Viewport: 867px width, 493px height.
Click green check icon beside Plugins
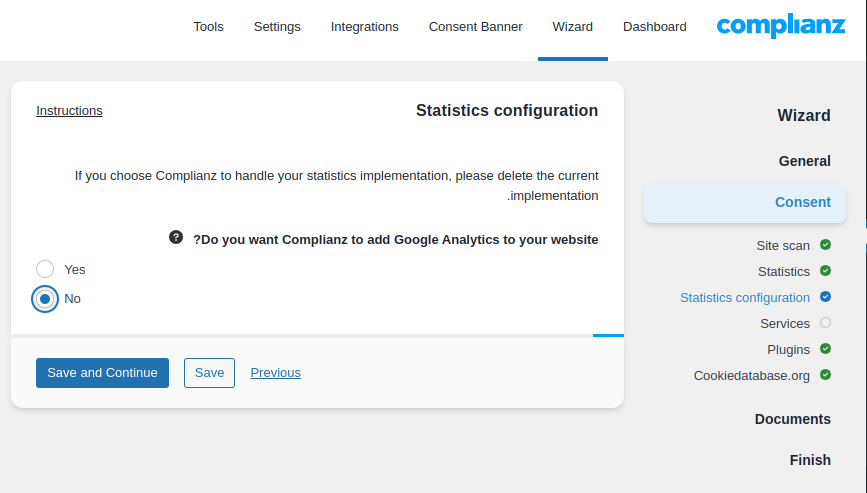[x=825, y=349]
